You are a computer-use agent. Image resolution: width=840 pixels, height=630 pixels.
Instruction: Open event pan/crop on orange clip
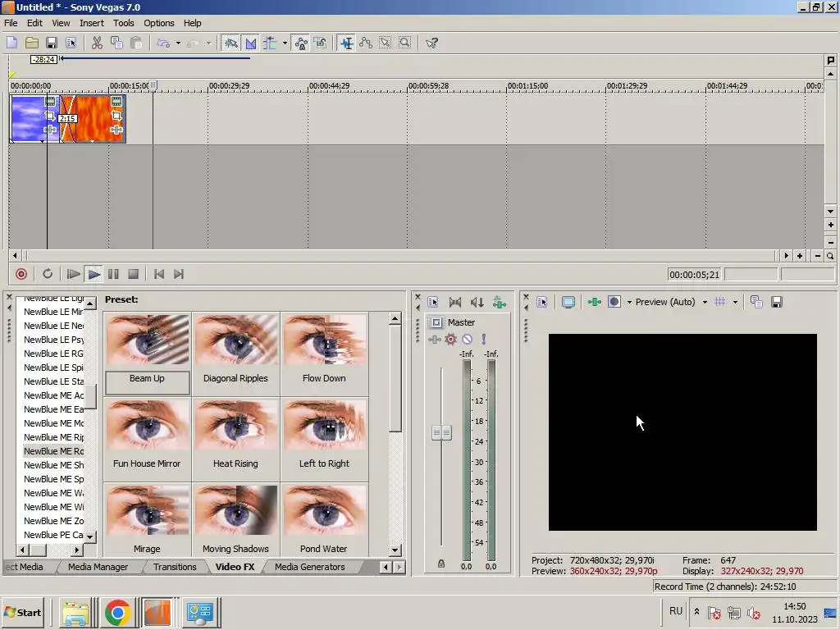(x=116, y=116)
